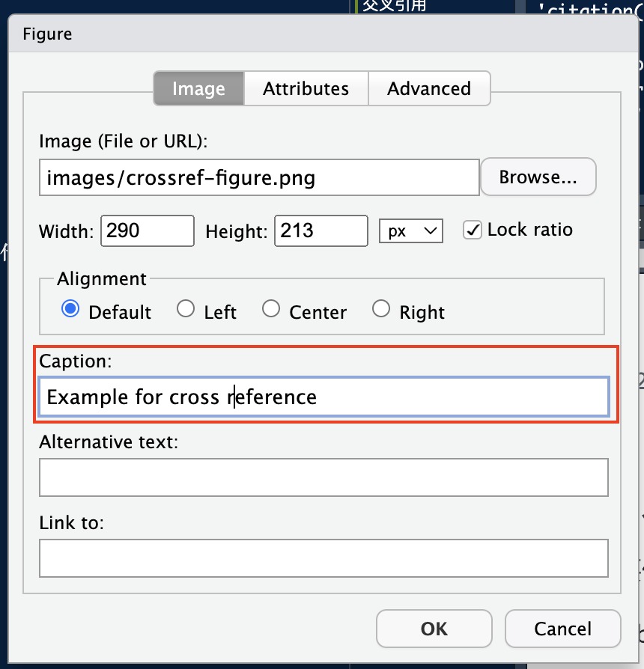
Task: Cancel the Figure dialog
Action: click(x=563, y=629)
